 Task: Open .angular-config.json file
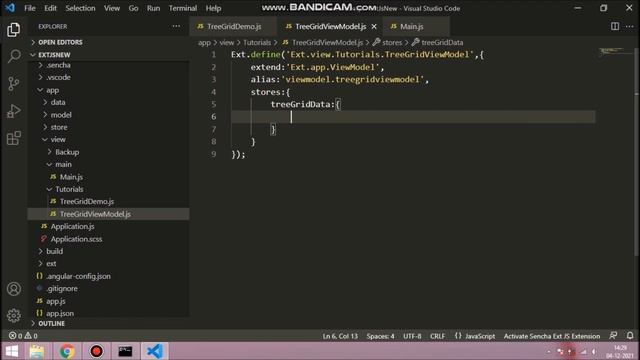pyautogui.click(x=78, y=276)
